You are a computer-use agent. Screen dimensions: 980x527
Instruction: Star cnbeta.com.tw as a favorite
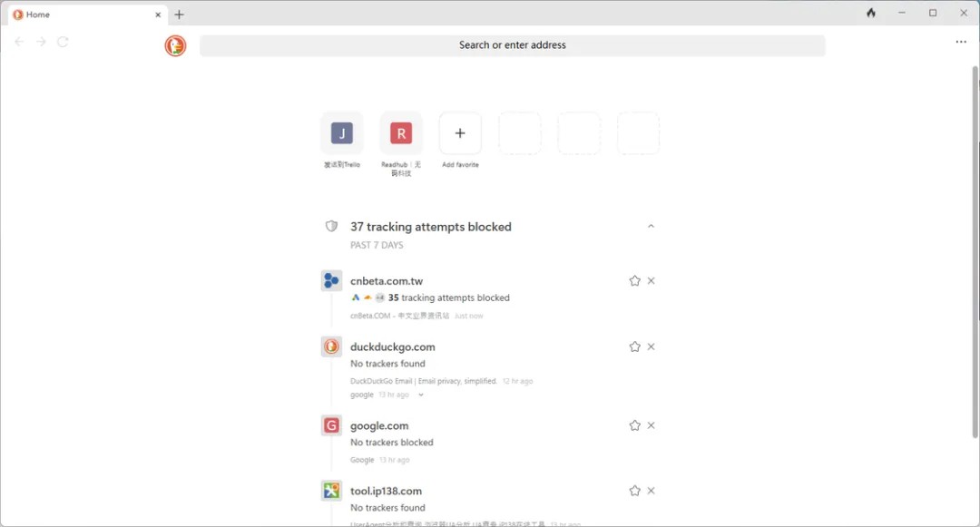point(634,281)
